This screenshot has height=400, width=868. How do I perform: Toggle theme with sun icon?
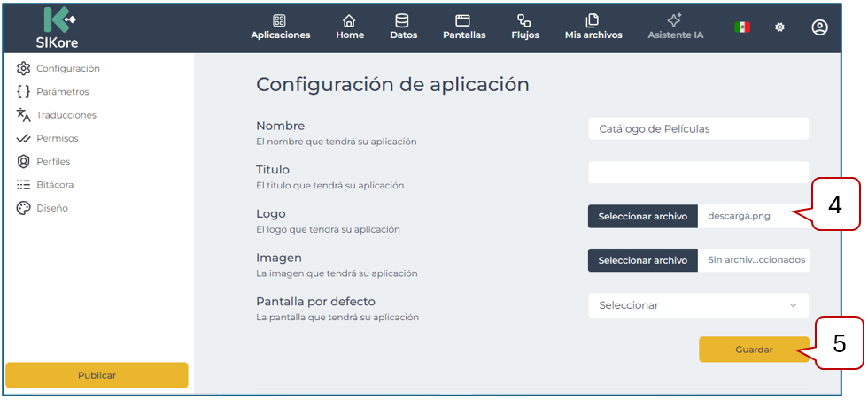point(780,27)
